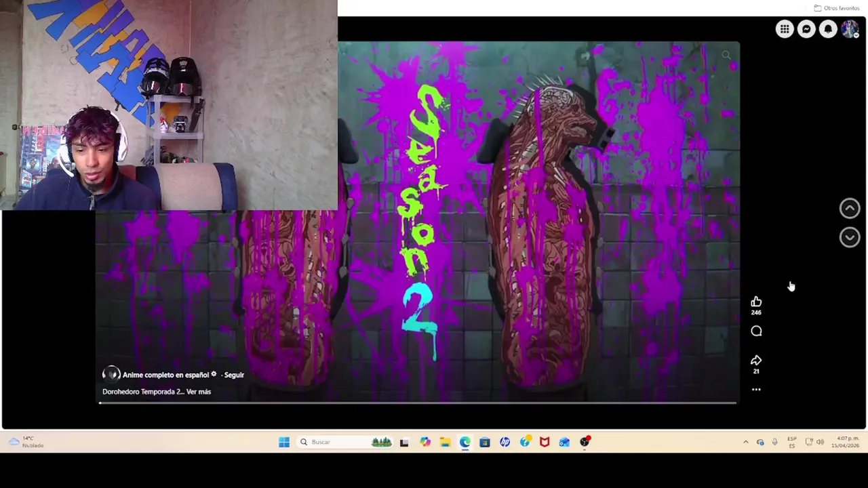Screen dimensions: 868x488
Task: Open the OBS recording app icon
Action: coord(585,442)
